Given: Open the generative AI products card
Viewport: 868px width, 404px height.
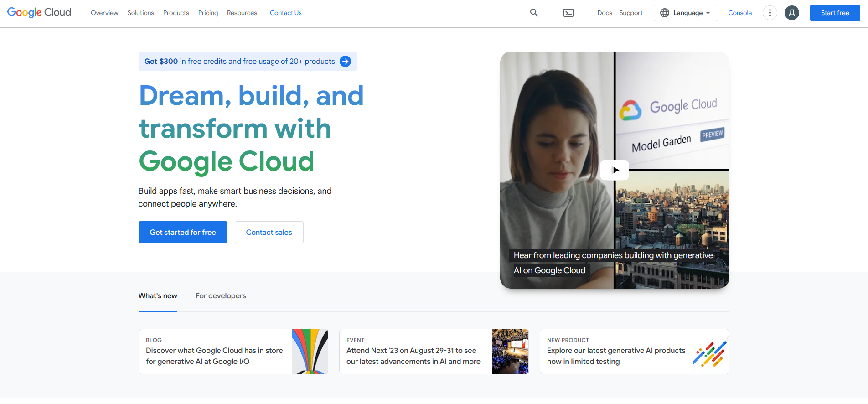Looking at the screenshot, I should coord(635,352).
